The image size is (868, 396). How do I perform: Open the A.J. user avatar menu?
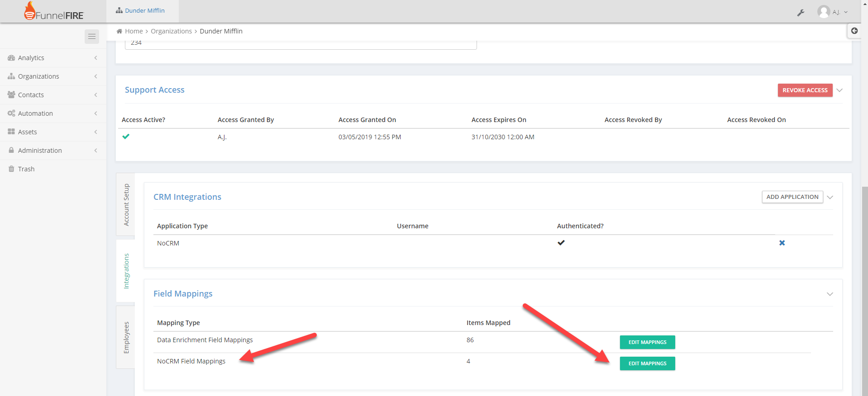tap(832, 12)
